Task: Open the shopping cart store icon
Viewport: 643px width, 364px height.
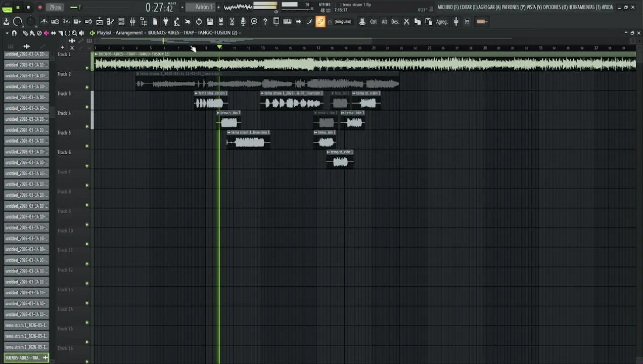Action: pyautogui.click(x=467, y=21)
